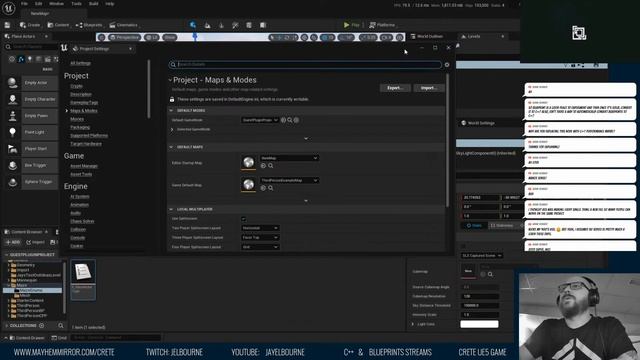Select the foliage mode toolbar icon
The image size is (640, 360).
(x=221, y=25)
